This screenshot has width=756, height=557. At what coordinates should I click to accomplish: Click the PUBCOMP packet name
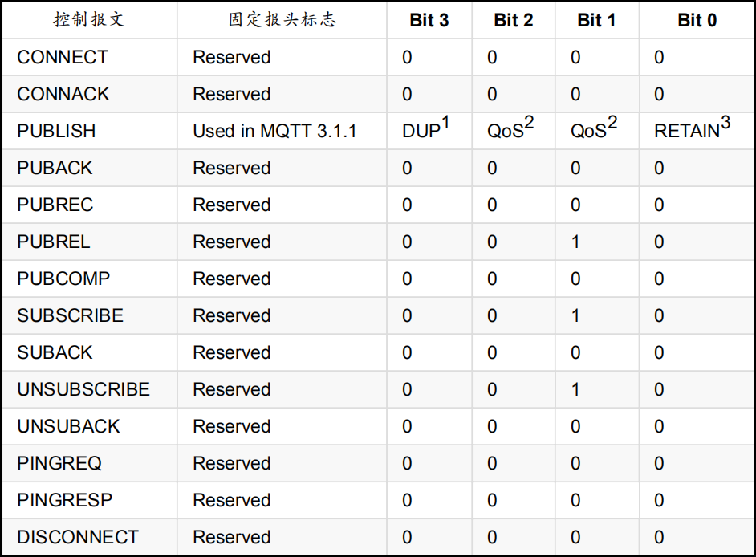tap(63, 279)
